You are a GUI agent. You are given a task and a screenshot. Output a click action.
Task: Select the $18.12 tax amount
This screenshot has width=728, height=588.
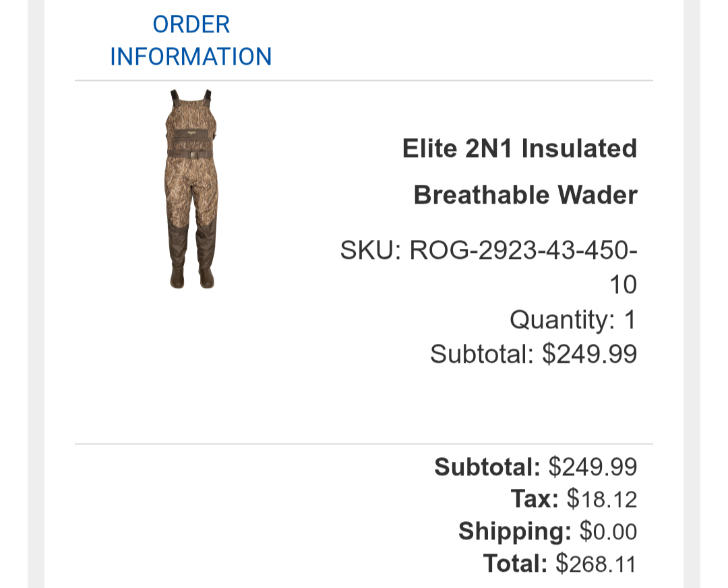[x=601, y=499]
